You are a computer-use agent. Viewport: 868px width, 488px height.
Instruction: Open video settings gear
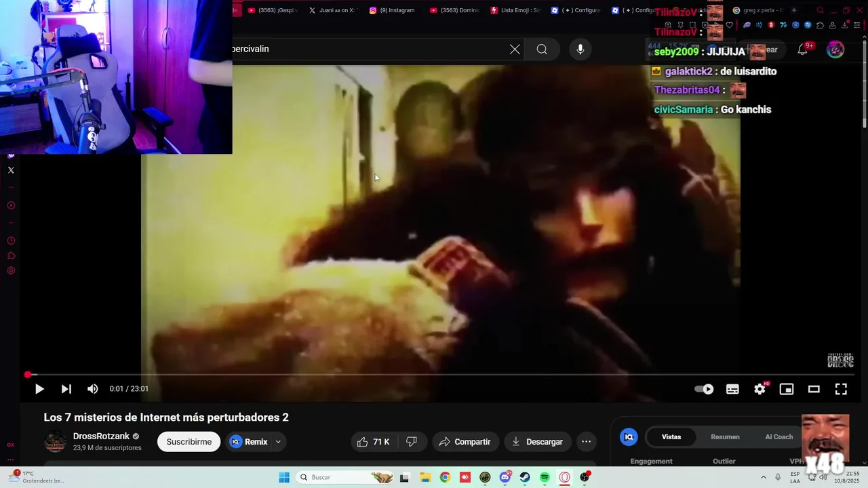(759, 389)
